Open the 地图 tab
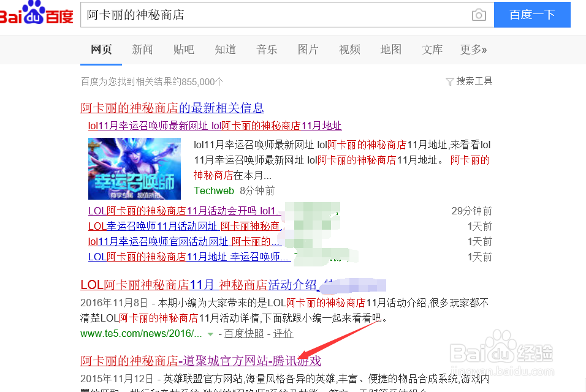 click(x=391, y=49)
